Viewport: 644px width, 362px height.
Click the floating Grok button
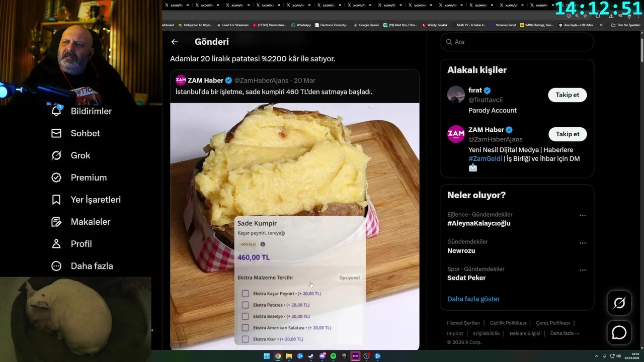[619, 303]
